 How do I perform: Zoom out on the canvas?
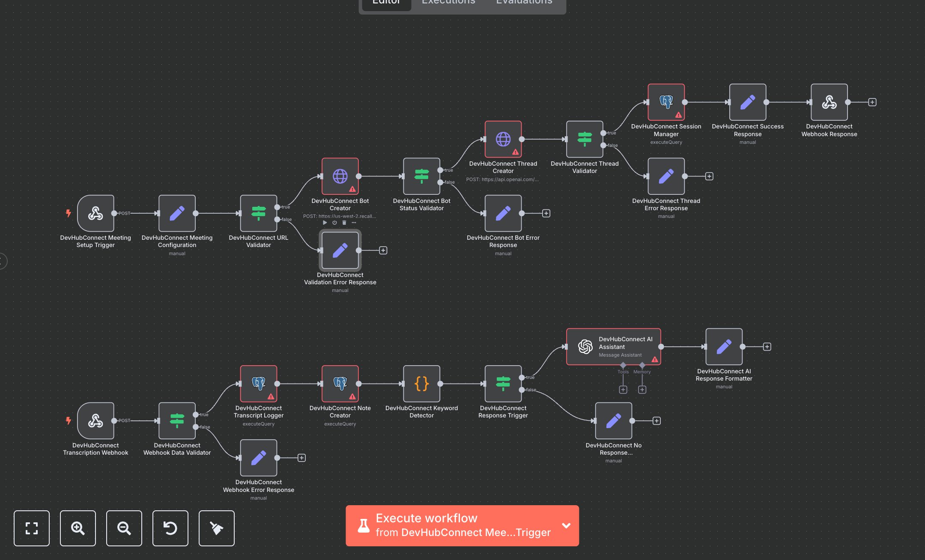coord(124,528)
